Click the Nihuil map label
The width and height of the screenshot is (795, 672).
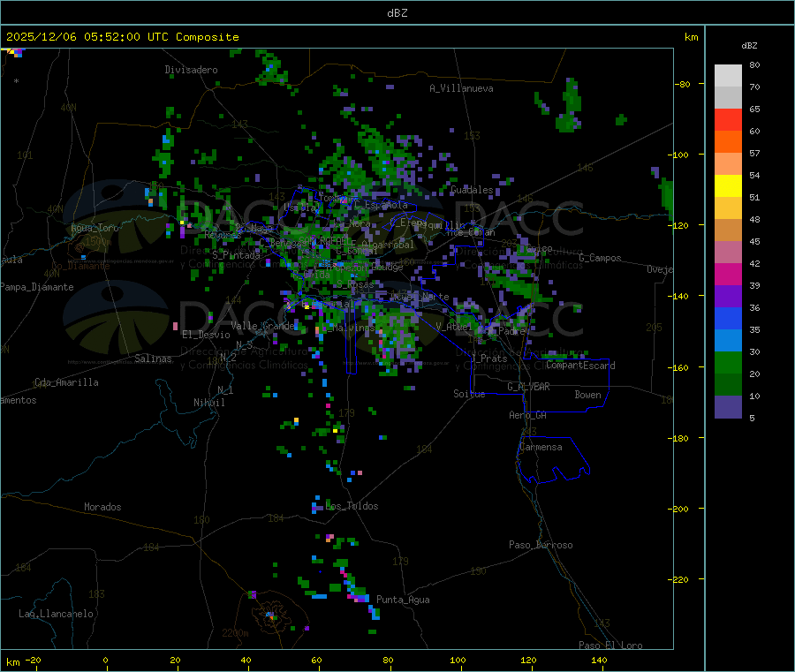click(x=208, y=403)
